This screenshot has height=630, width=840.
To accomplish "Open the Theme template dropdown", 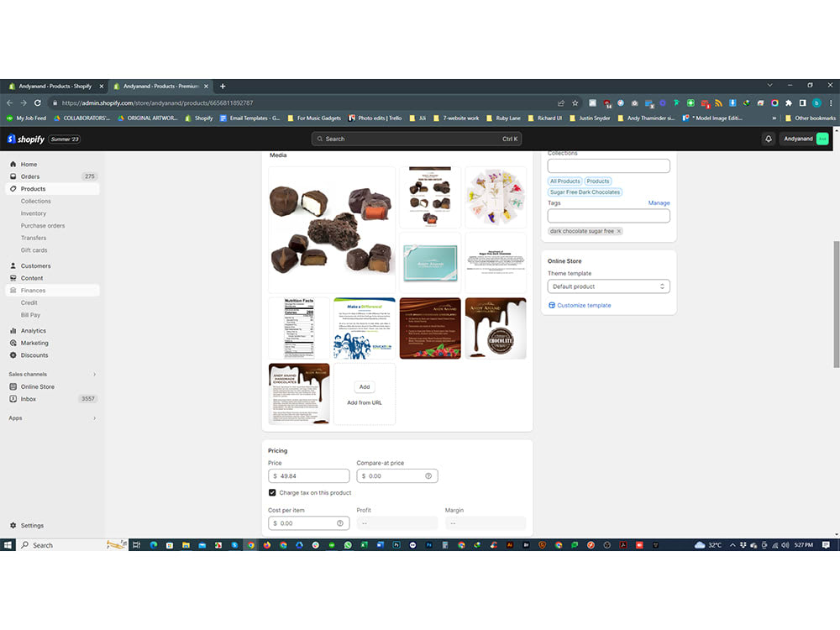I will point(608,286).
